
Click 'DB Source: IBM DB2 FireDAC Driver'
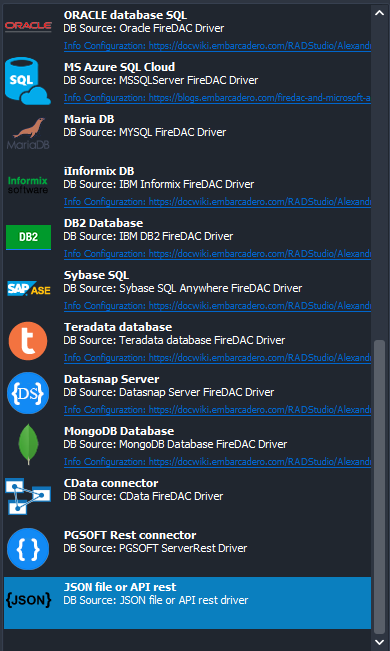148,236
